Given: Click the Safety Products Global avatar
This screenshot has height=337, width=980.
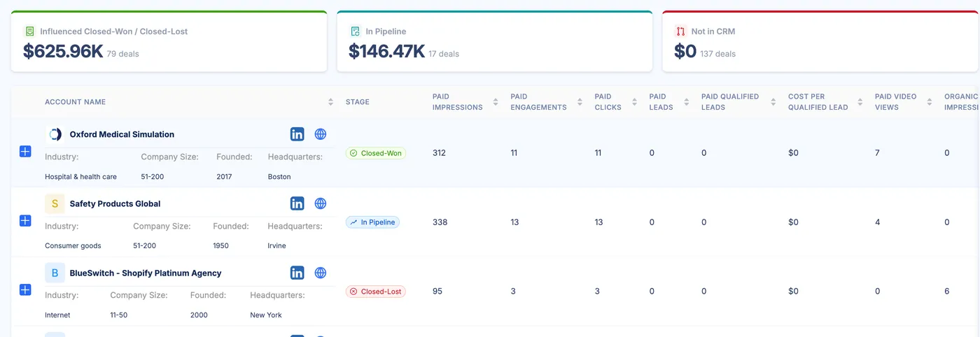Looking at the screenshot, I should [55, 203].
